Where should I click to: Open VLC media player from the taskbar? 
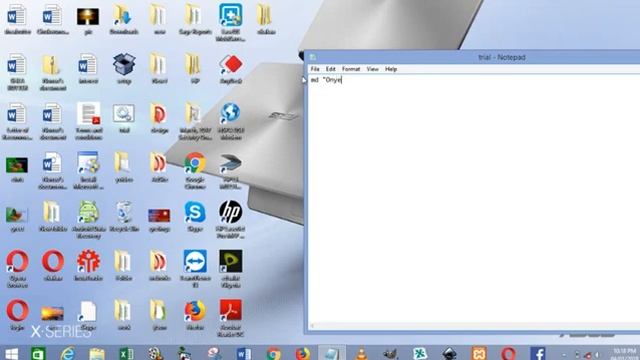pos(361,353)
